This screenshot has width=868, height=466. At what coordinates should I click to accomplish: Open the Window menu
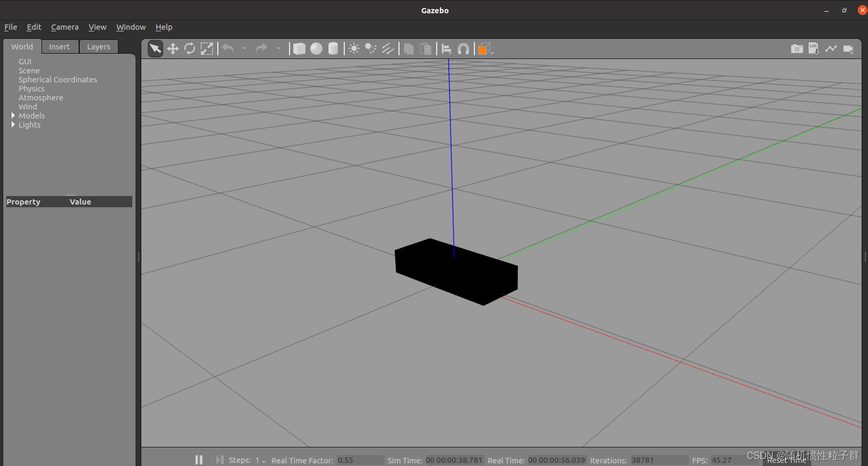(131, 27)
